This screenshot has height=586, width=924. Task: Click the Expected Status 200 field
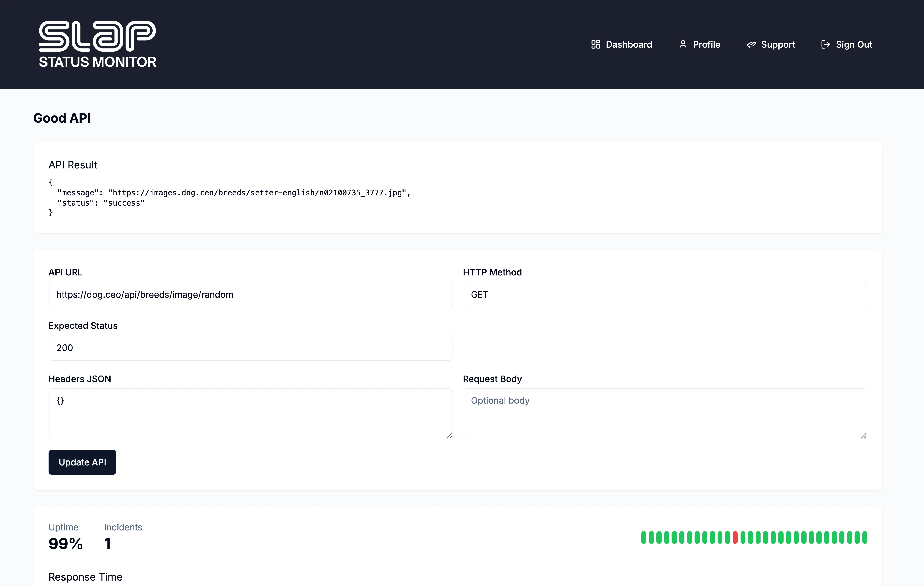coord(250,348)
